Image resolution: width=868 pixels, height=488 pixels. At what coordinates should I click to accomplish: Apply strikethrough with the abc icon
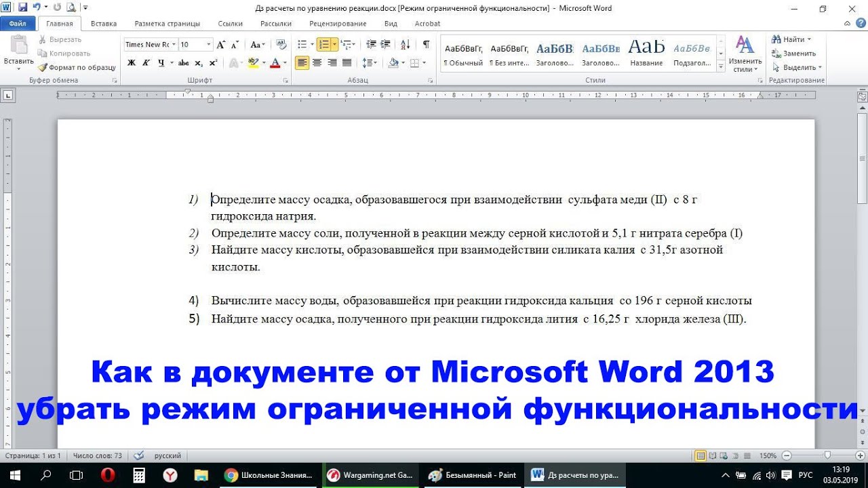(183, 63)
